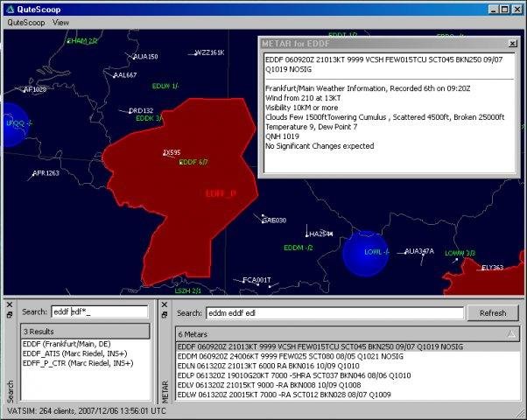Click the EDDM airport label on map

tap(299, 248)
